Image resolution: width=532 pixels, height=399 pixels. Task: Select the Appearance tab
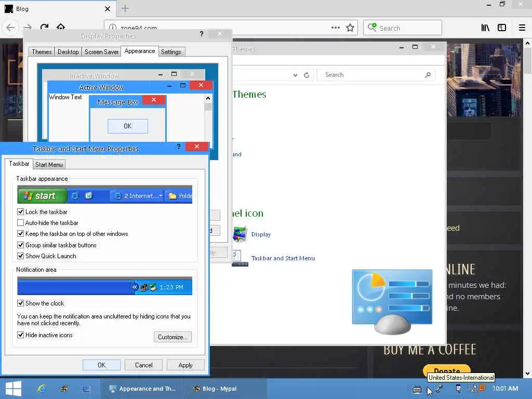pos(139,51)
